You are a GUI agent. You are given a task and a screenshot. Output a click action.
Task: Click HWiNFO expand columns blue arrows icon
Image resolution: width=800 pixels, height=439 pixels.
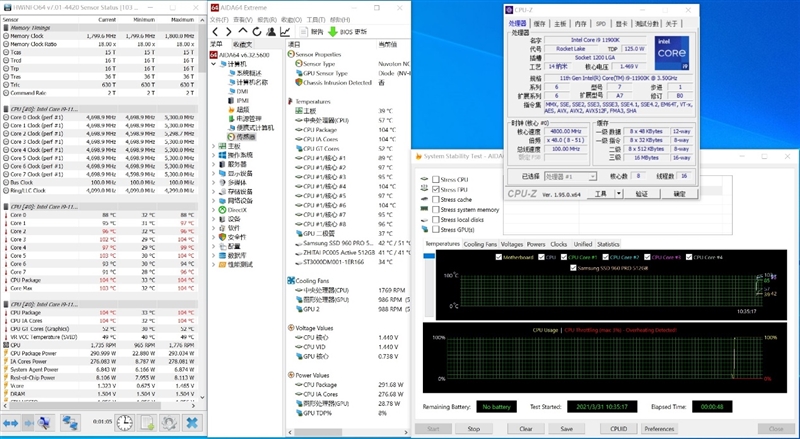pyautogui.click(x=10, y=423)
